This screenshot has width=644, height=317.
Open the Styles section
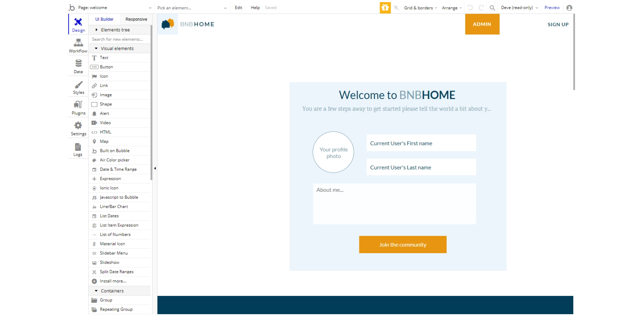[78, 87]
